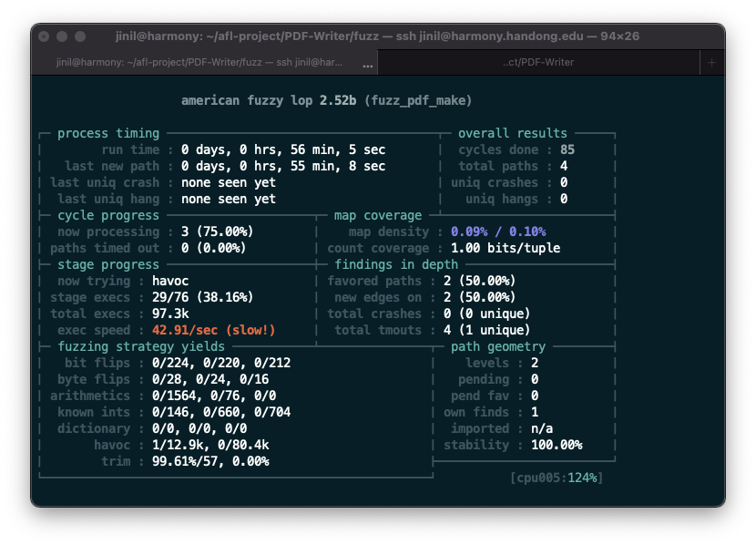Click count coverage '1.00 bits/tuple'
This screenshot has width=756, height=545.
[x=506, y=248]
